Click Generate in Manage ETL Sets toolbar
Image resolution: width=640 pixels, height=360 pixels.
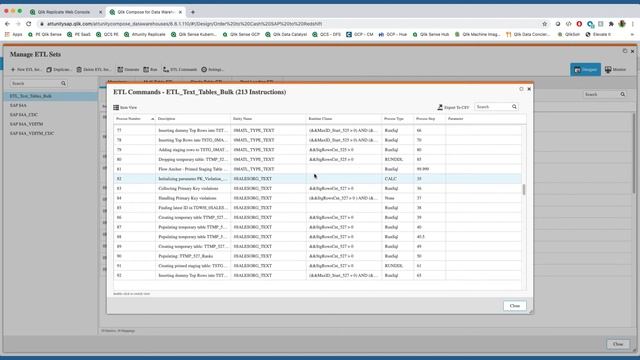tap(128, 70)
